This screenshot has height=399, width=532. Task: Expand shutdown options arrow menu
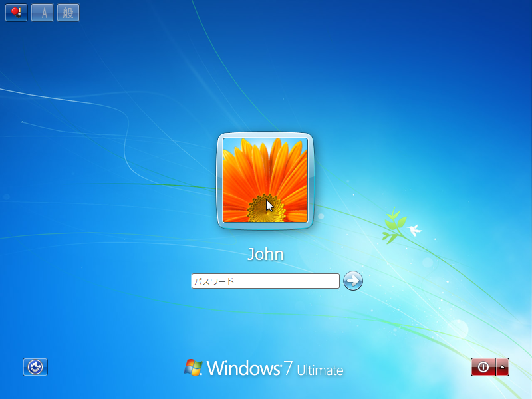(503, 367)
